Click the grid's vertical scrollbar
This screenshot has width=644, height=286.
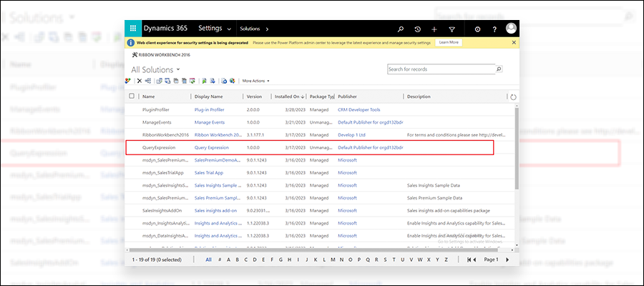point(516,149)
